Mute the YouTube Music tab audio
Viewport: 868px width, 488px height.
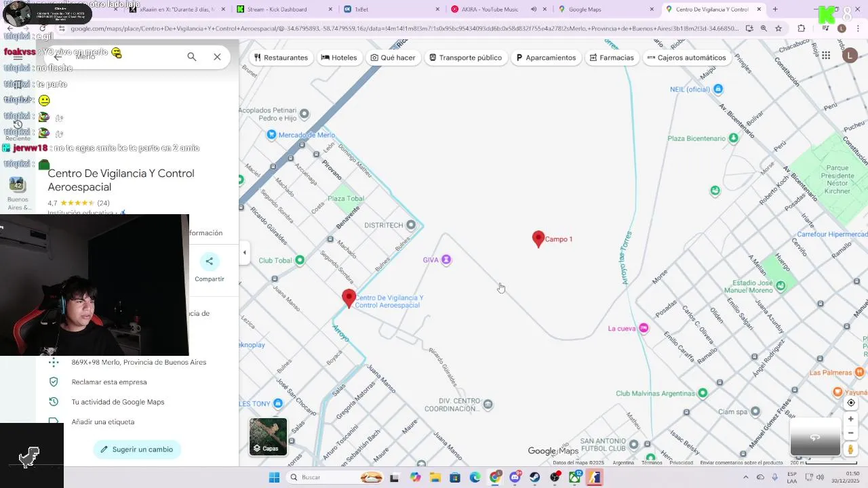pyautogui.click(x=534, y=9)
